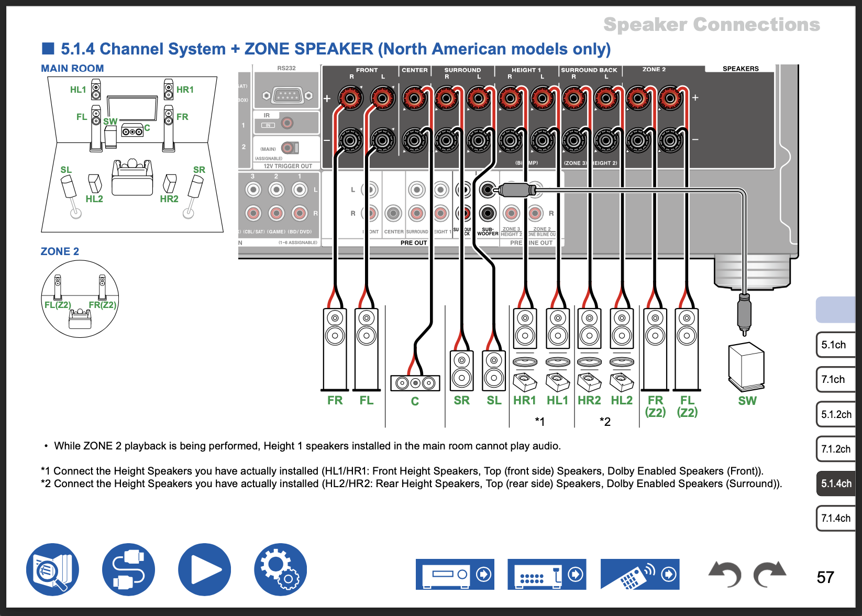Click the rear panel receiver icon

pos(546,575)
